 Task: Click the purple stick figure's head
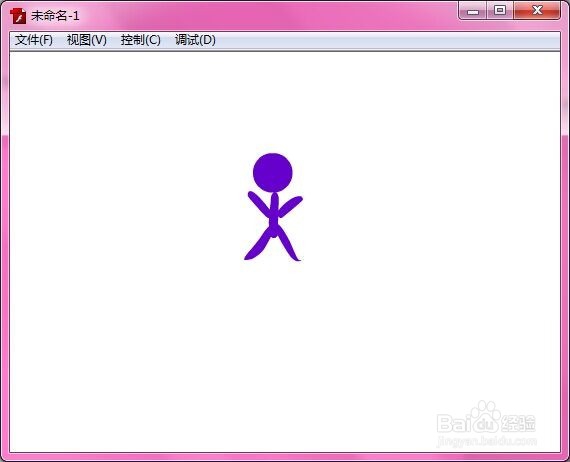click(273, 173)
